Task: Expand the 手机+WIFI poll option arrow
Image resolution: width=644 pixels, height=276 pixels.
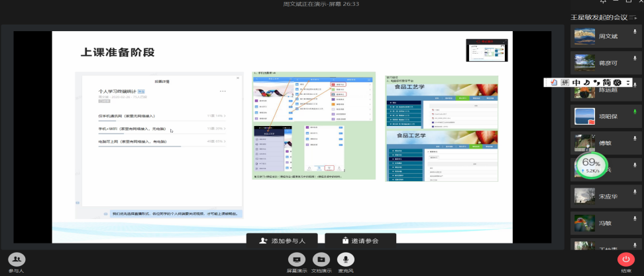Action: pos(225,129)
